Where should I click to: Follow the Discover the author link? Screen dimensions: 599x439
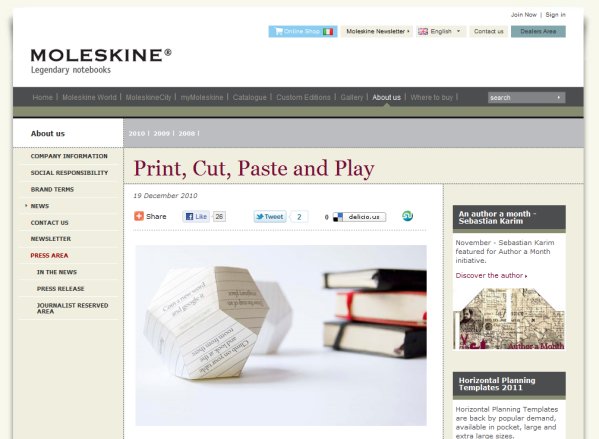[491, 275]
